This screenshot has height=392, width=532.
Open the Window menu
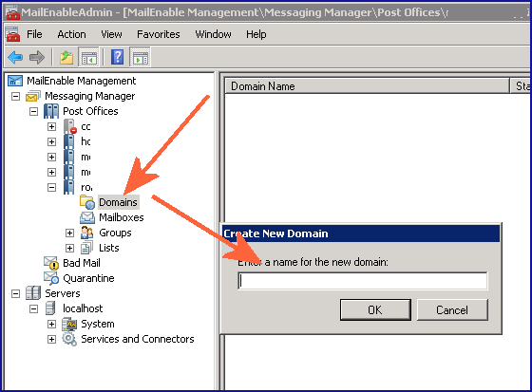point(213,34)
